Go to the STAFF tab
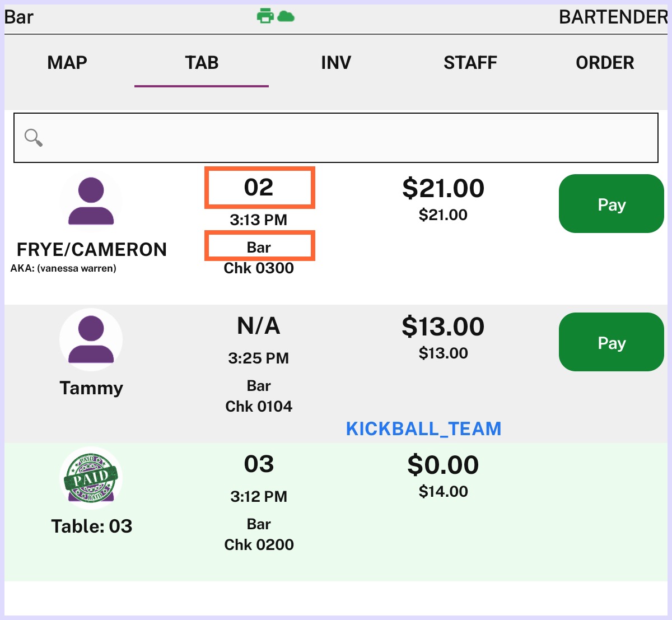This screenshot has width=672, height=620. 470,63
